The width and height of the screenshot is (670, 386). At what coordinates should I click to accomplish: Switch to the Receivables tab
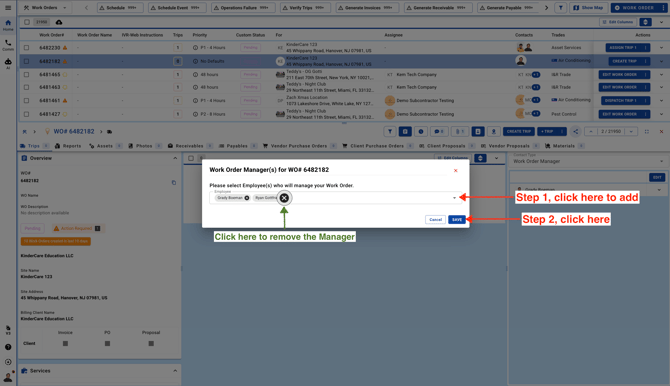(190, 146)
